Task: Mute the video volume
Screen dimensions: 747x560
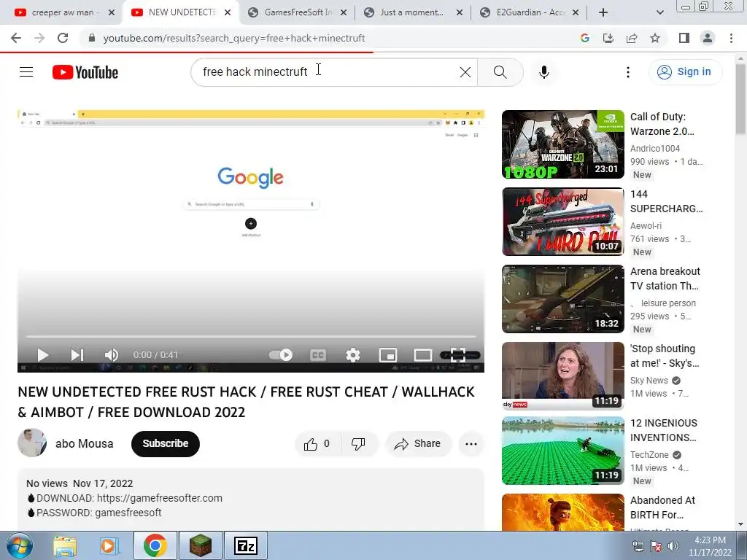Action: point(112,355)
